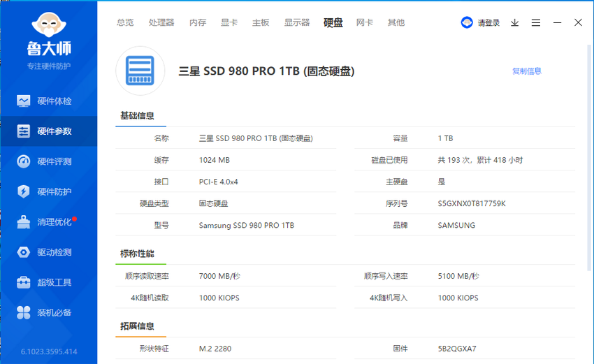This screenshot has height=364, width=594.
Task: Click the version number 6.1023.3595.414
Action: (x=49, y=351)
